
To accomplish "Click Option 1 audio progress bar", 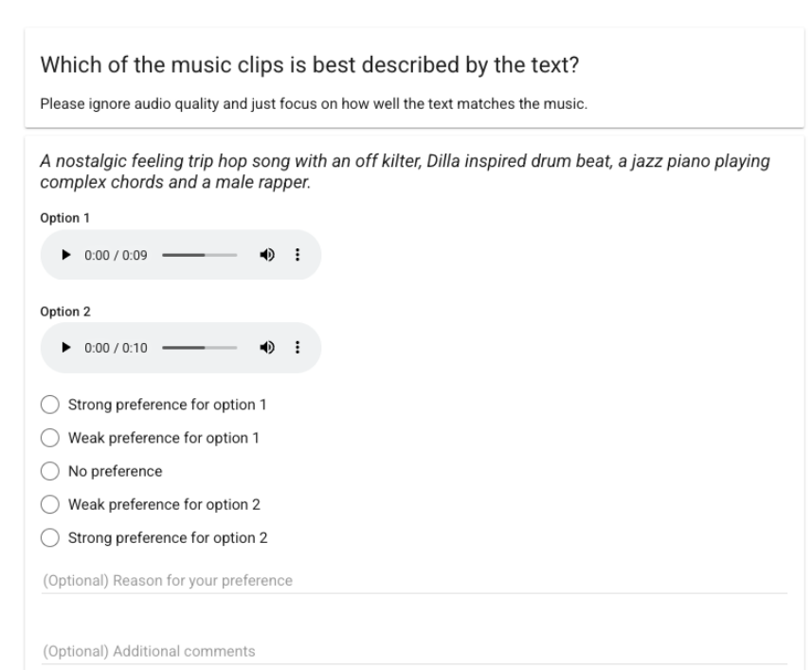I will click(x=198, y=255).
